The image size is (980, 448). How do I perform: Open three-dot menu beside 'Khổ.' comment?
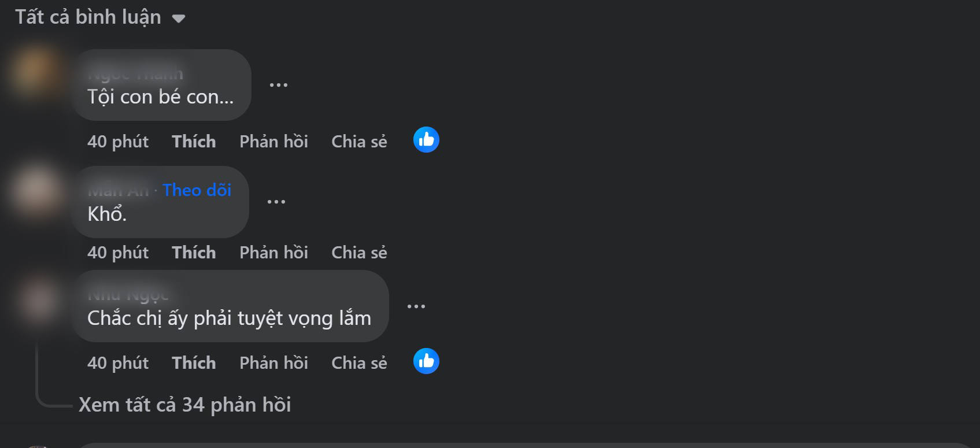coord(276,202)
